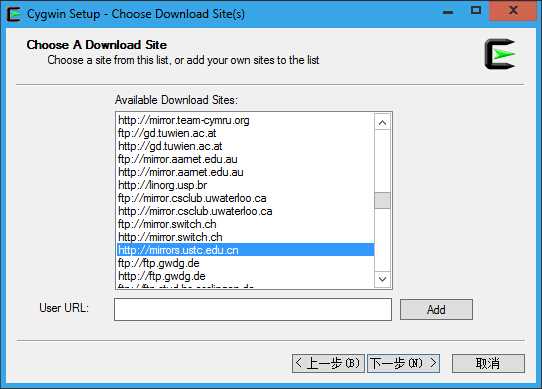Select ftp://gd.tuwien.ac.at mirror
The height and width of the screenshot is (389, 542).
245,133
